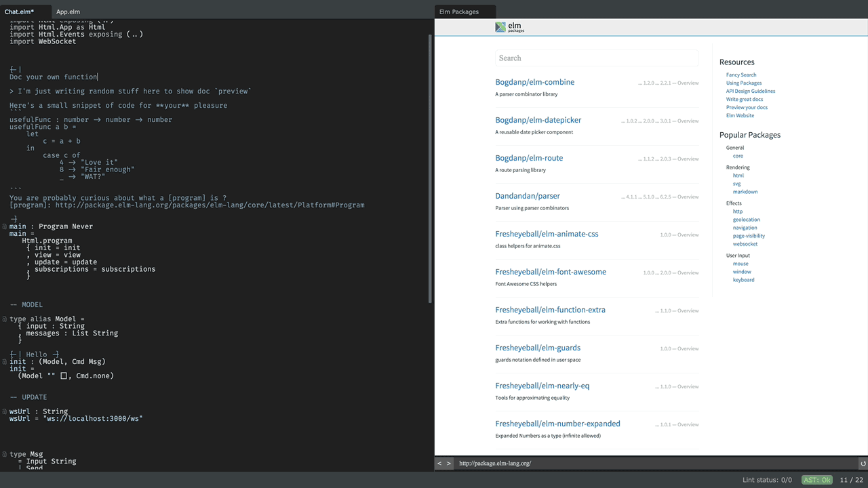
Task: Open Bogdanp/elm-combine package
Action: tap(534, 82)
